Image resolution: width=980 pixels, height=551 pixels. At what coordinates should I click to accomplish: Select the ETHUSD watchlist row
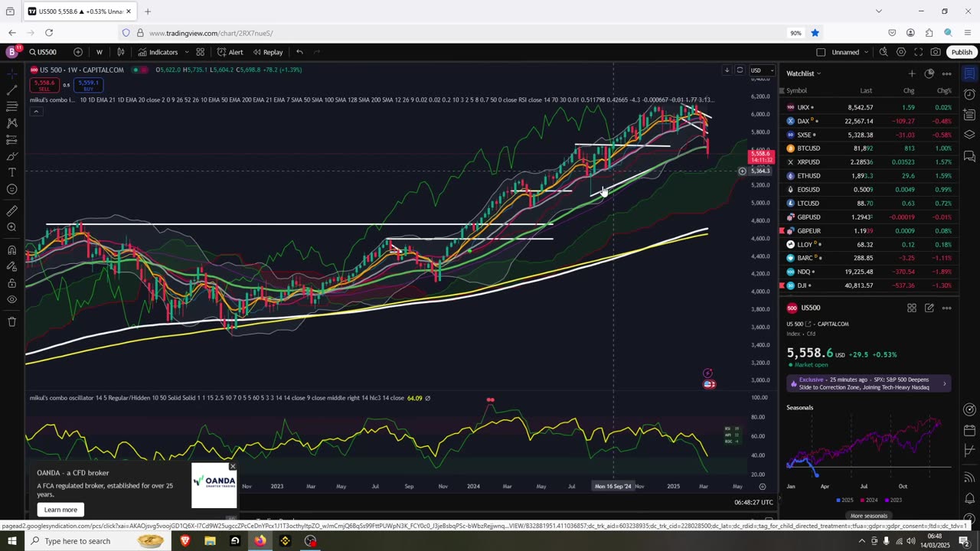[x=869, y=176]
